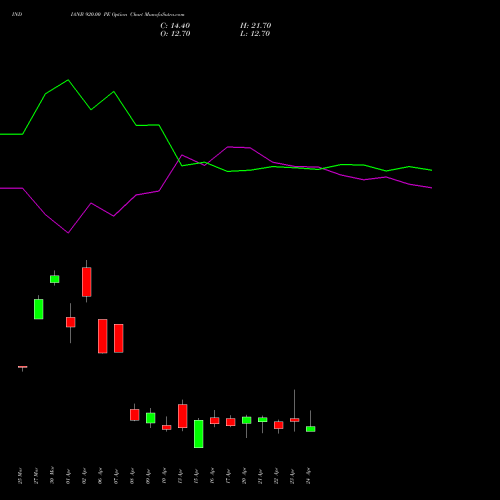
Task: Click the open value O: 12.70
Action: 175,34
